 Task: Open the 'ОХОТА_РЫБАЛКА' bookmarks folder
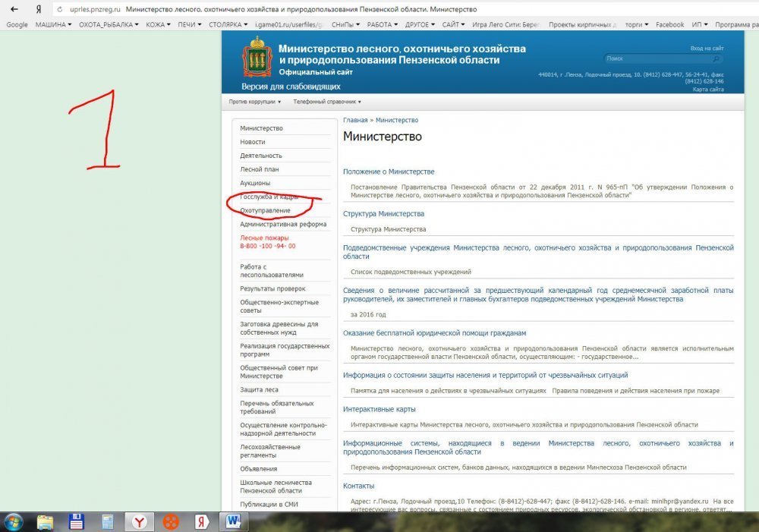click(x=109, y=24)
